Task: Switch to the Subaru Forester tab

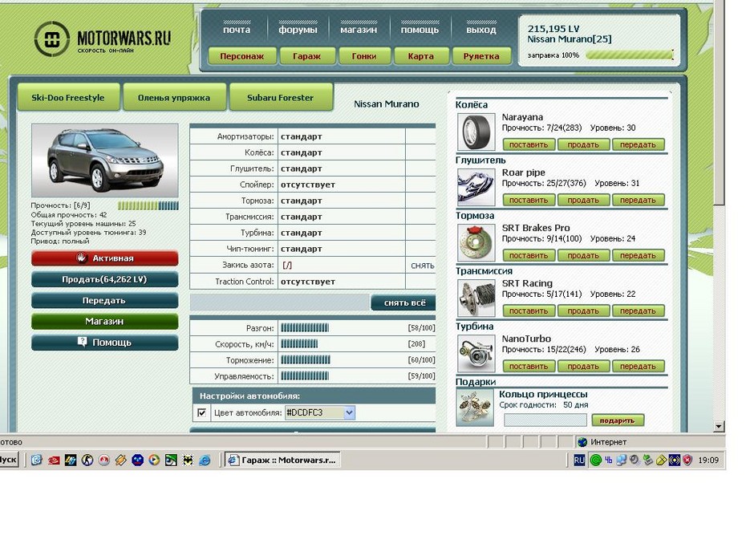Action: 280,98
